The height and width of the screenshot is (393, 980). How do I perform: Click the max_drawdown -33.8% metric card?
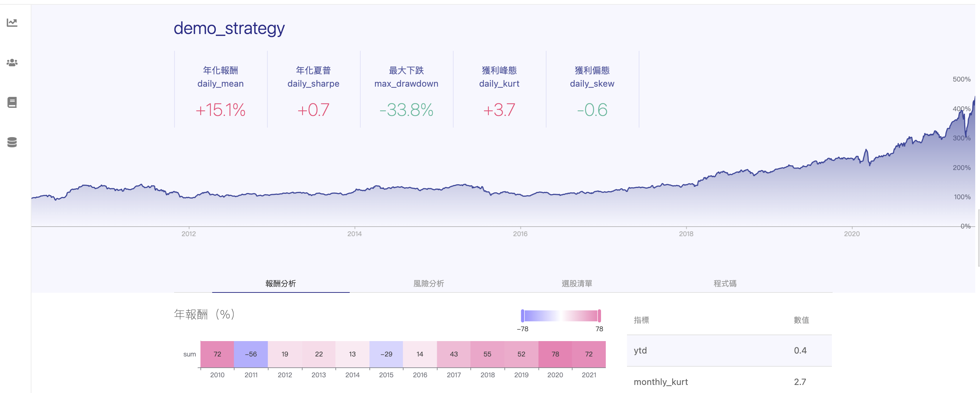406,90
